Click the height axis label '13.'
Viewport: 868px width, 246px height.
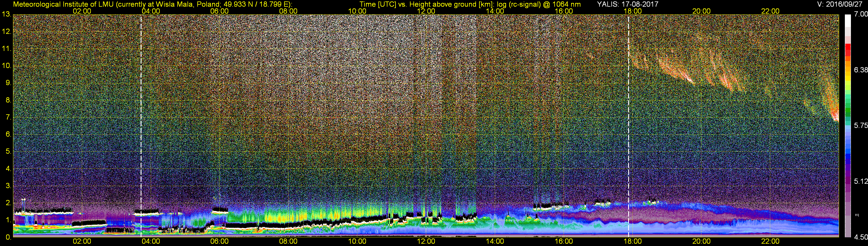point(6,14)
